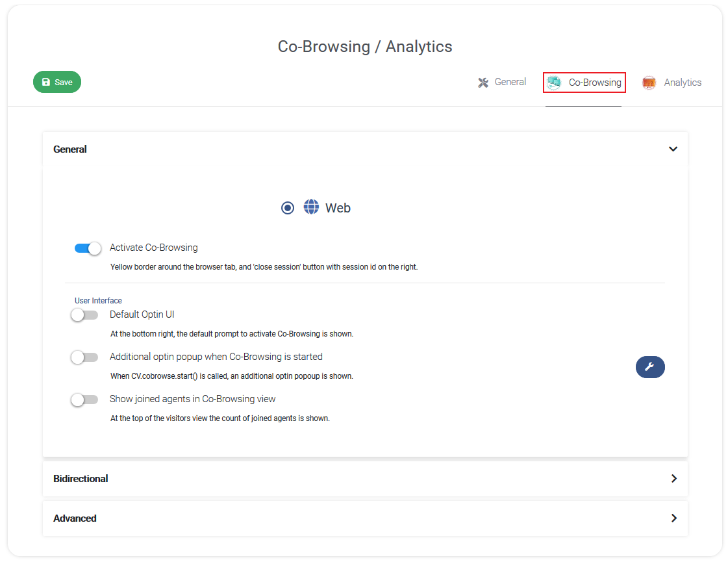This screenshot has height=562, width=728.
Task: Click the CV.cobrowse.start() description text
Action: point(232,376)
